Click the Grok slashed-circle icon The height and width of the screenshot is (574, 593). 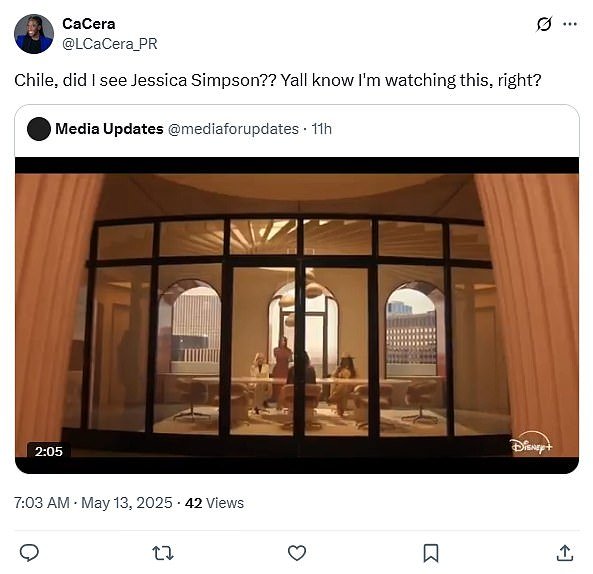[x=544, y=24]
